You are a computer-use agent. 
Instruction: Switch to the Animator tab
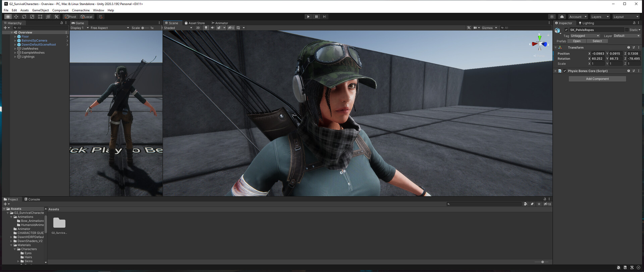click(x=220, y=23)
